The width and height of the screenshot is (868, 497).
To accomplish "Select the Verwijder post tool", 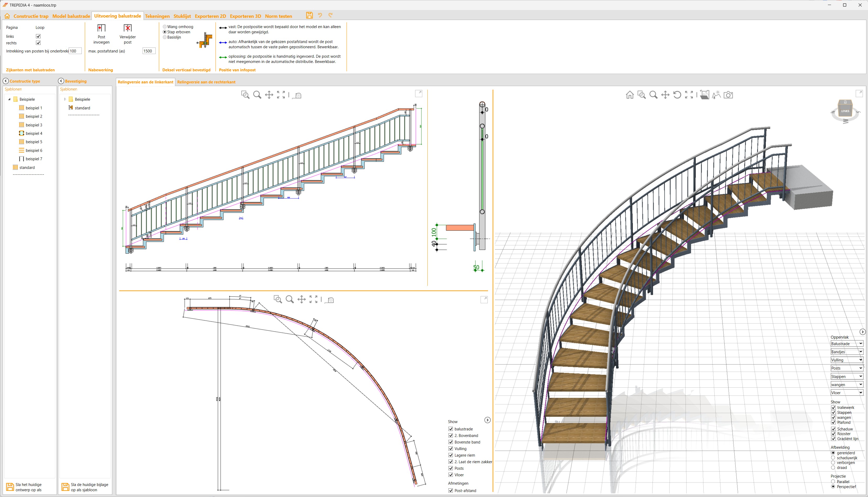I will pyautogui.click(x=127, y=34).
